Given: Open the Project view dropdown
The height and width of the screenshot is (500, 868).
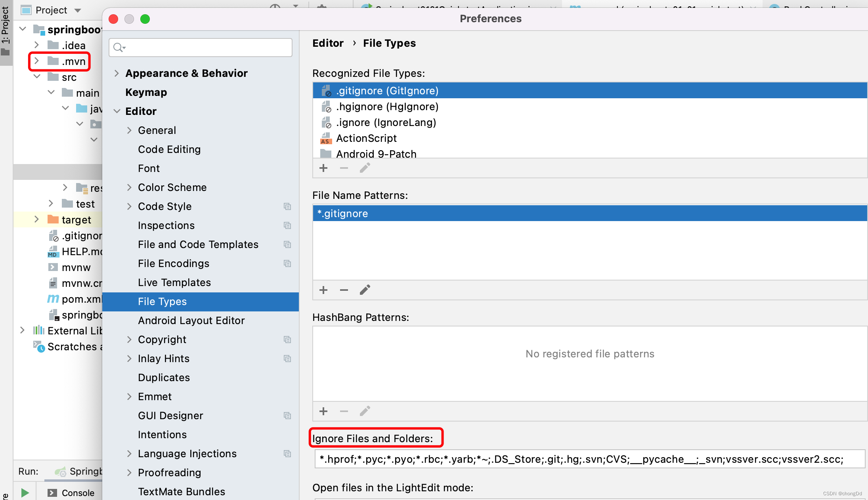Looking at the screenshot, I should [78, 10].
